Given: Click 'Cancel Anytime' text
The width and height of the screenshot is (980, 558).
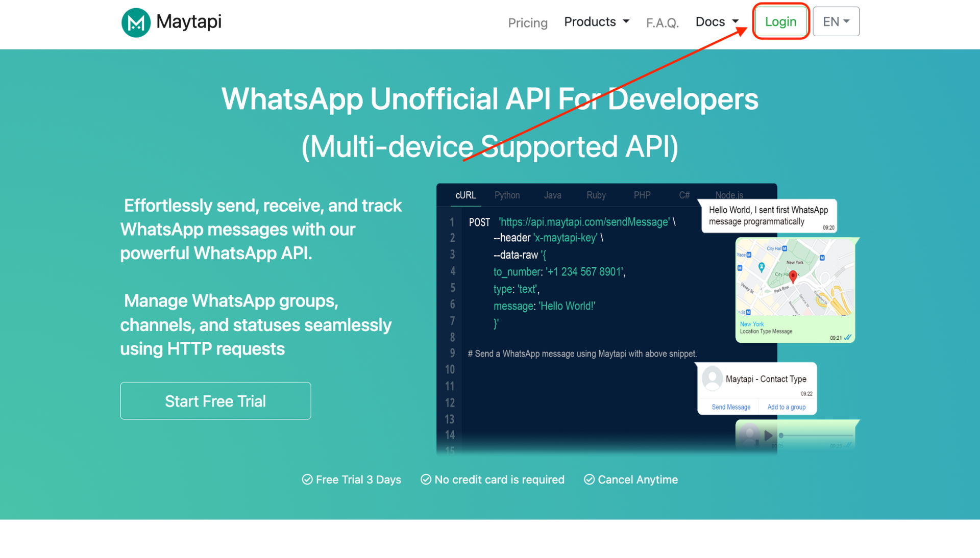Looking at the screenshot, I should point(638,479).
